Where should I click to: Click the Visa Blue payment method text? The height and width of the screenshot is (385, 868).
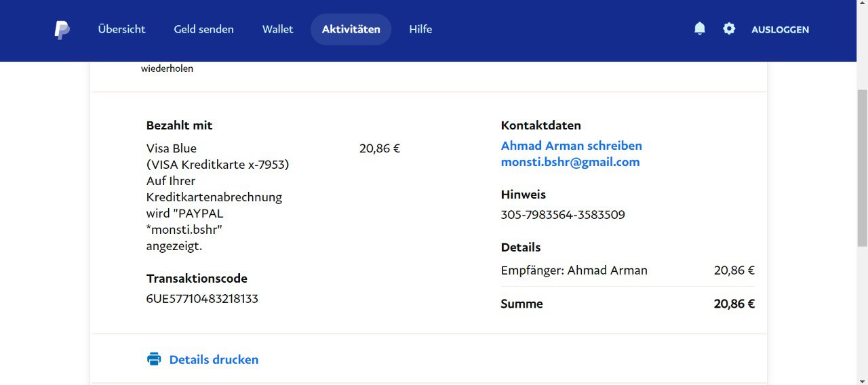click(x=172, y=148)
